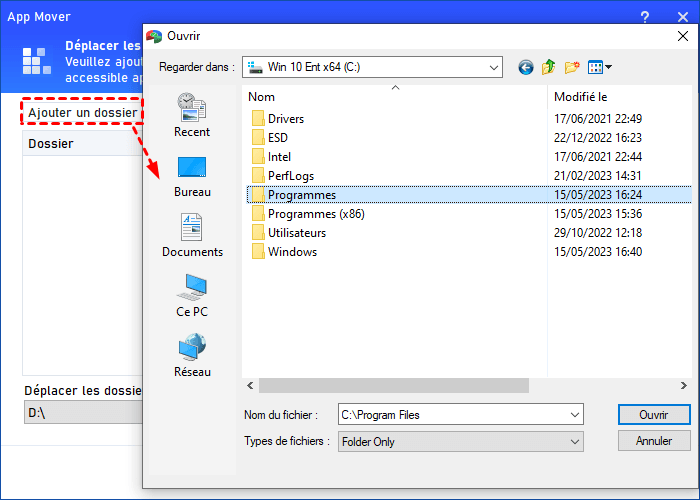This screenshot has width=700, height=500.
Task: Open Ce PC location in sidebar
Action: 192,296
